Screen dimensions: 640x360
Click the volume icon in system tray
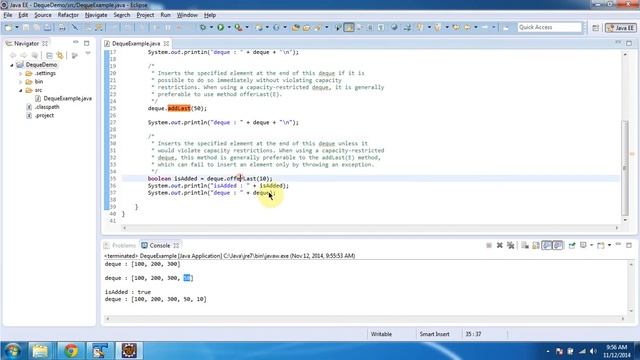click(x=593, y=351)
